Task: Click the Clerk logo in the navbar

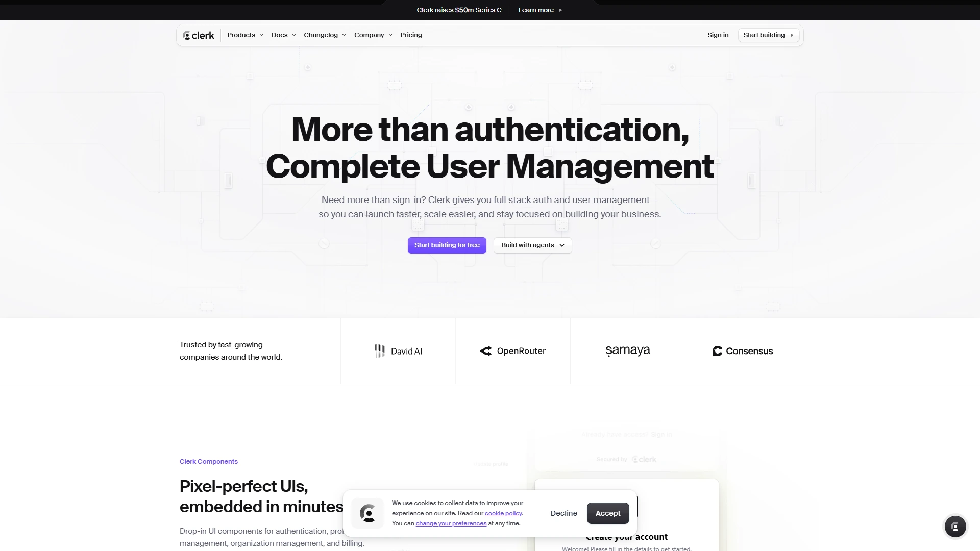Action: 199,35
